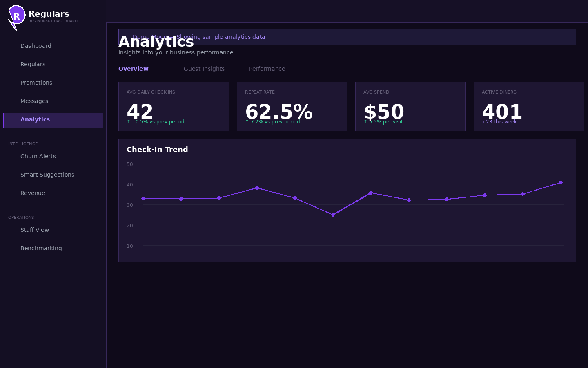
Task: Open the Guest Insights tab
Action: [204, 69]
